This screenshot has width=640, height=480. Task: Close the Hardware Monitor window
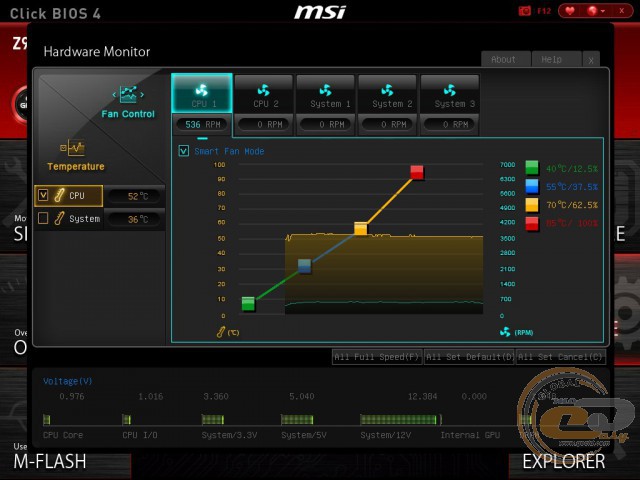(x=591, y=60)
